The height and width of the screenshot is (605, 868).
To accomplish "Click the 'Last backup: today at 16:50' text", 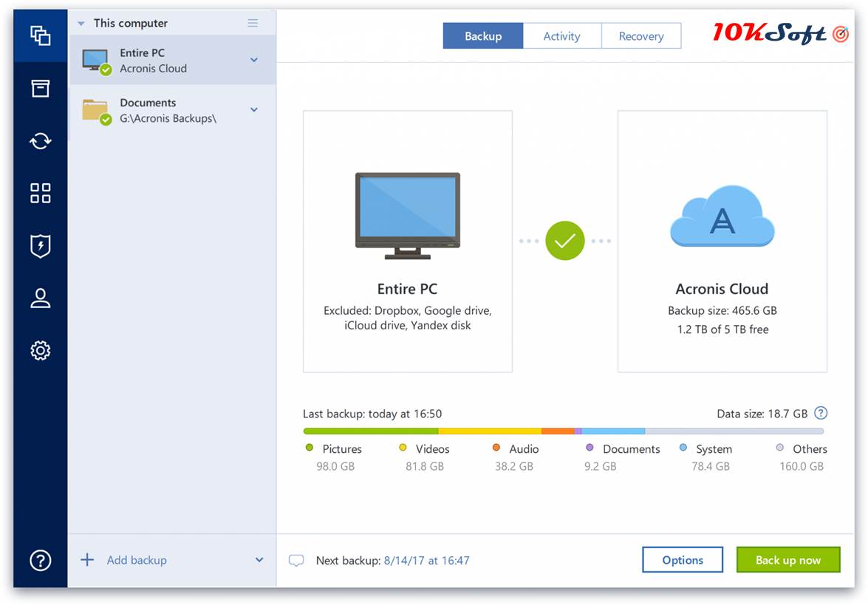I will pyautogui.click(x=372, y=414).
